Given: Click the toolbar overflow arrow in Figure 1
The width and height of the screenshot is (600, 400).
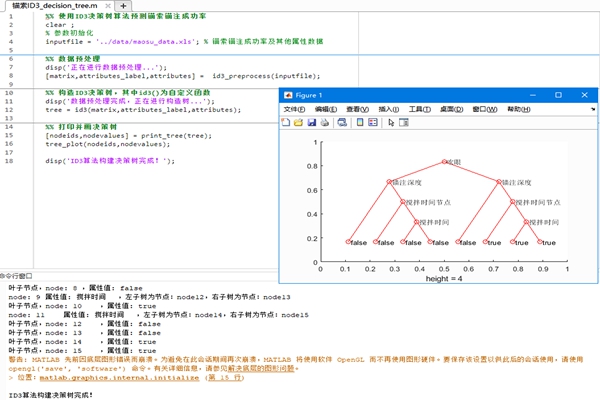Looking at the screenshot, I should 592,108.
